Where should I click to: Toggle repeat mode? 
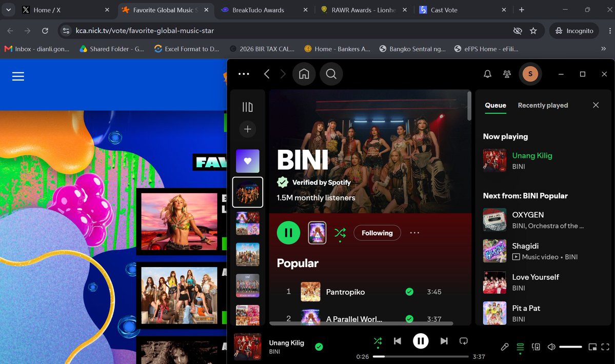click(x=464, y=341)
